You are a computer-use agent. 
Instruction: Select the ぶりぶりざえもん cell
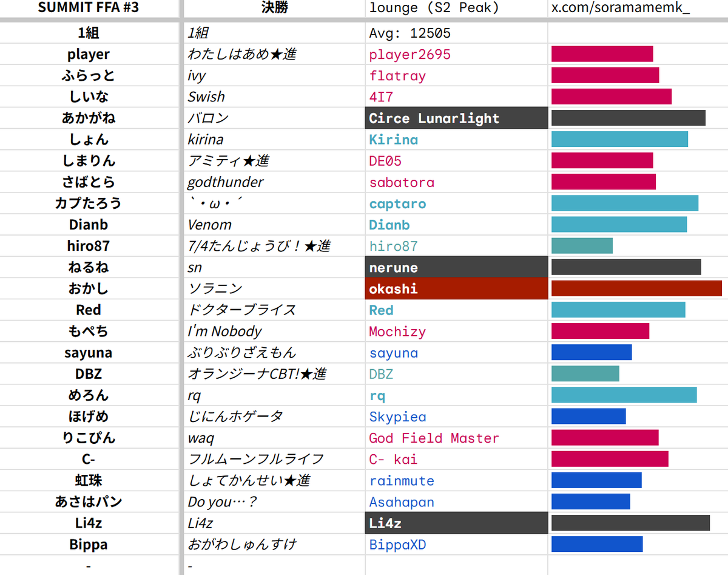click(x=274, y=352)
